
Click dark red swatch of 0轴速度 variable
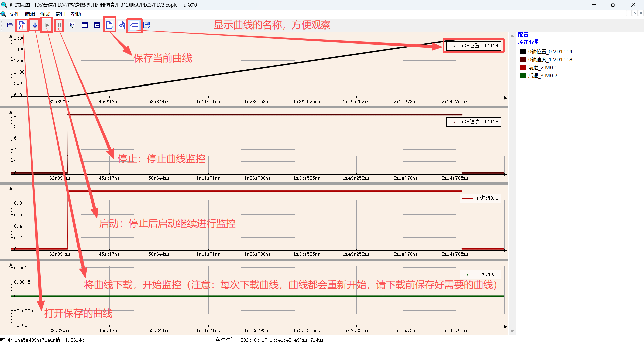[x=523, y=59]
